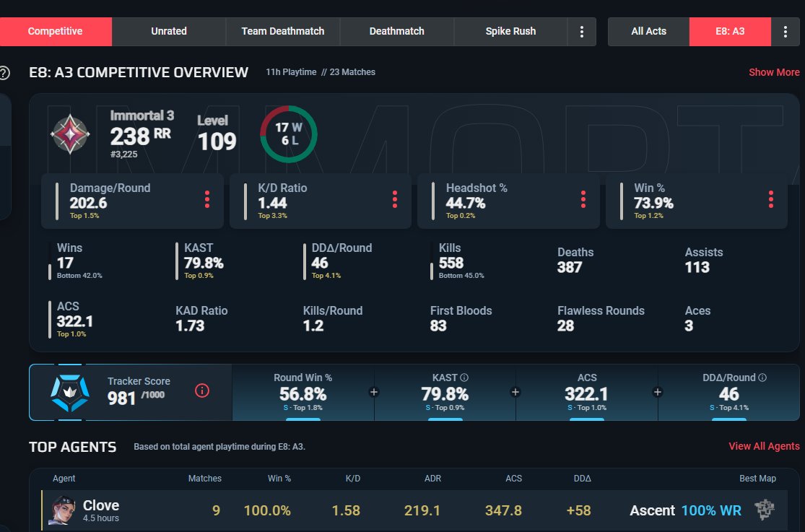The height and width of the screenshot is (532, 805).
Task: Click the Headshot % 44.7% stat card
Action: coord(508,201)
